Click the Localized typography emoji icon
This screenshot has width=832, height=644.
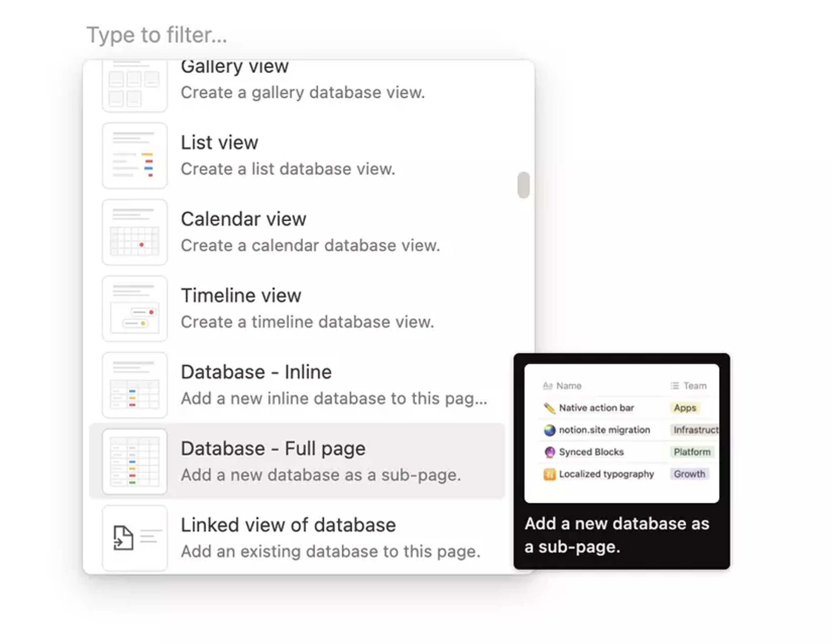coord(549,474)
